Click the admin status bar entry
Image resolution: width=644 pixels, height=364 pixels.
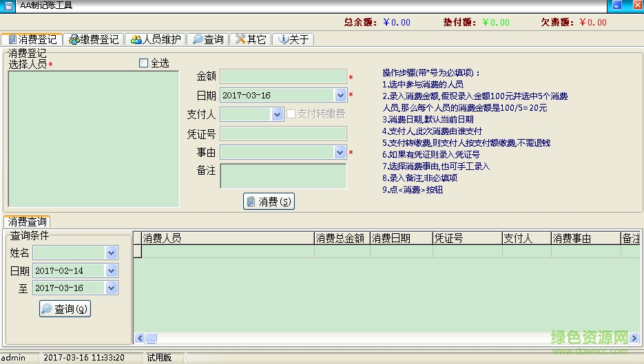coord(13,357)
